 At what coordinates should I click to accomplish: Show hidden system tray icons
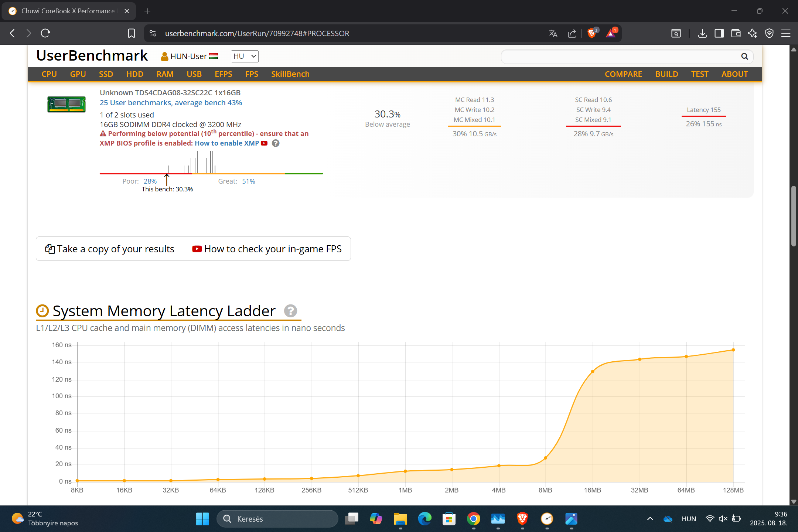click(x=650, y=519)
